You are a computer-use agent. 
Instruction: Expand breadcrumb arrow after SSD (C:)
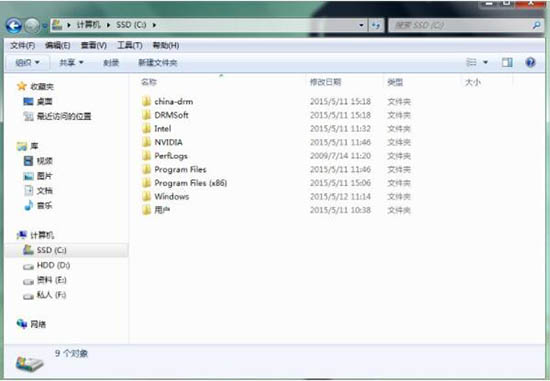coord(154,25)
